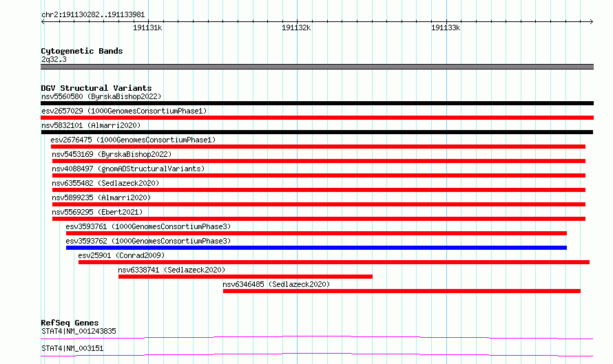Select the esv2657029 red variant bar
This screenshot has width=613, height=364.
[x=317, y=118]
